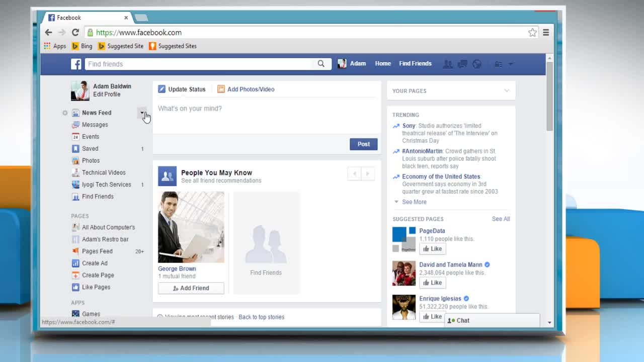Open the Suggested Site bookmark
The width and height of the screenshot is (644, 362).
pos(121,46)
